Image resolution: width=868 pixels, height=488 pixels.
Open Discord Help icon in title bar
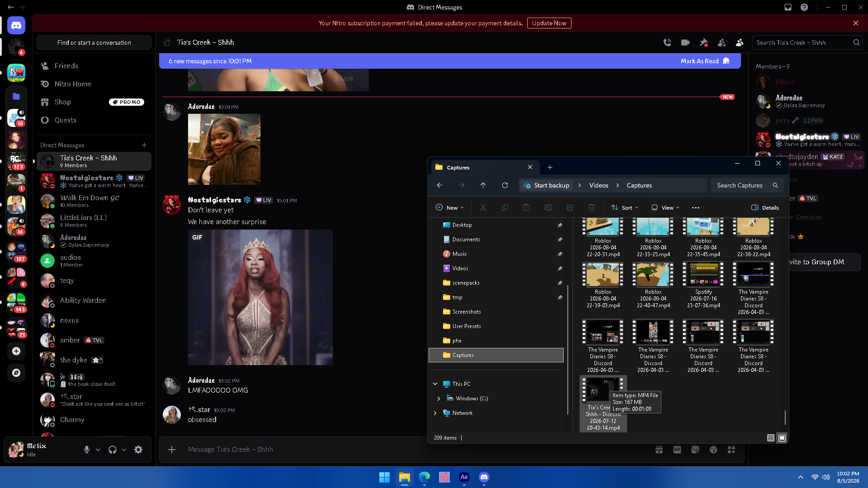click(x=804, y=7)
